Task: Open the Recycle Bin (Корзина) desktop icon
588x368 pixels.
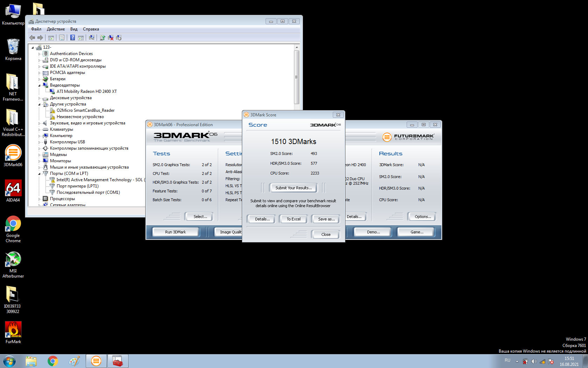Action: pos(13,49)
